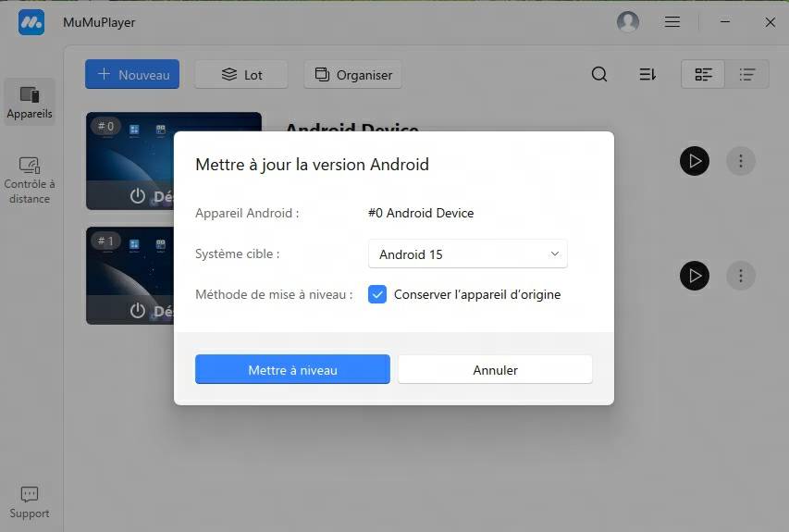Image resolution: width=789 pixels, height=532 pixels.
Task: Click the Nouveau button
Action: pos(132,75)
